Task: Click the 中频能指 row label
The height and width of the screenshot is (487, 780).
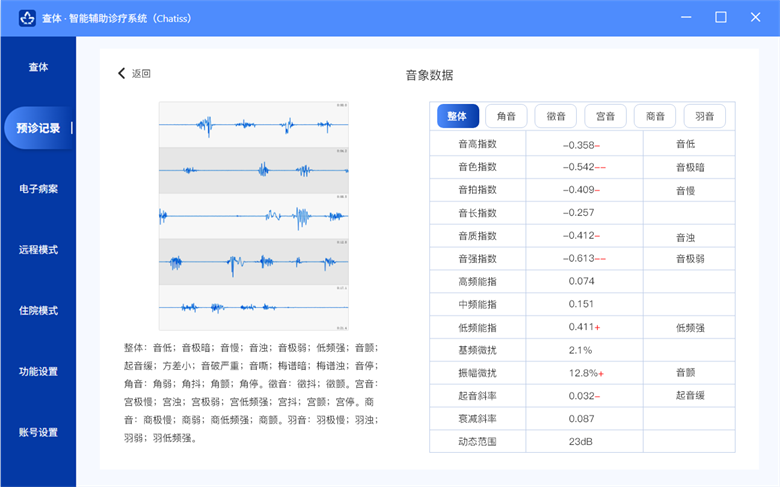Action: pos(478,304)
